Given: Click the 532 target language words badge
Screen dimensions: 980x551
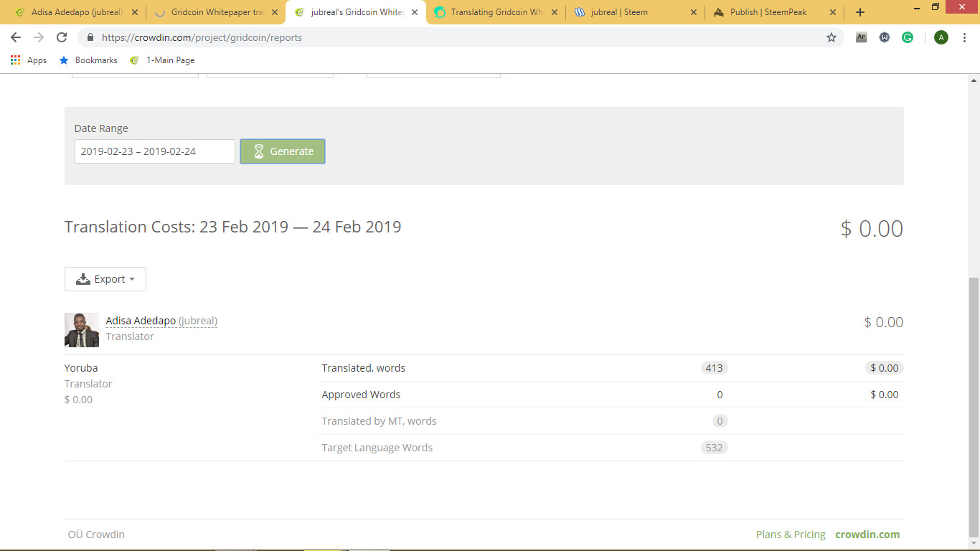Looking at the screenshot, I should [x=714, y=448].
